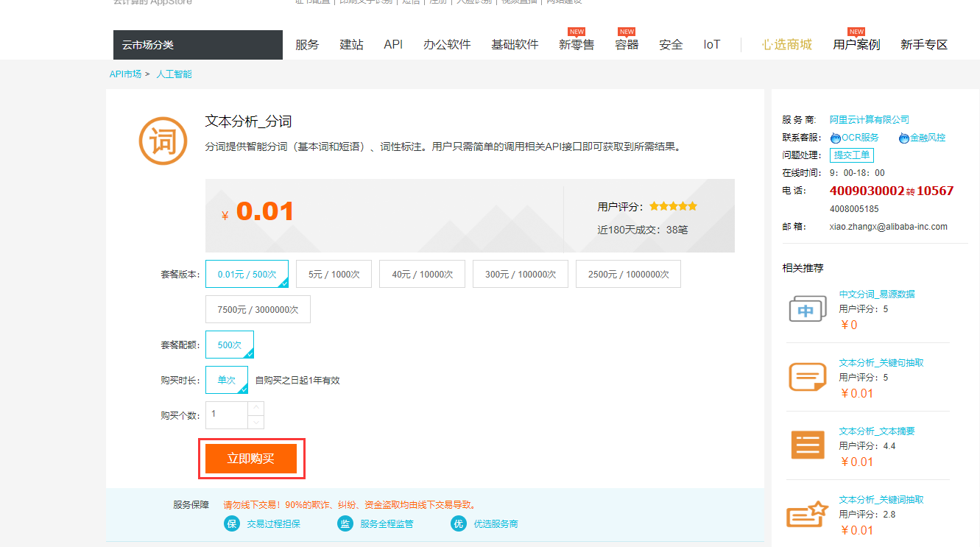Click the 中文分词_易源数据 product thumbnail icon
Screen dimensions: 980x547
click(808, 310)
